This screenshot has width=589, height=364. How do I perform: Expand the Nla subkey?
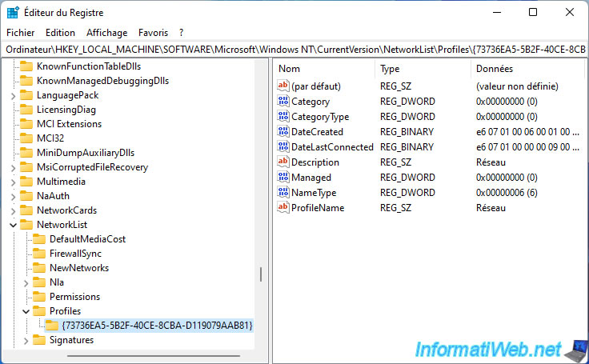[x=26, y=282]
